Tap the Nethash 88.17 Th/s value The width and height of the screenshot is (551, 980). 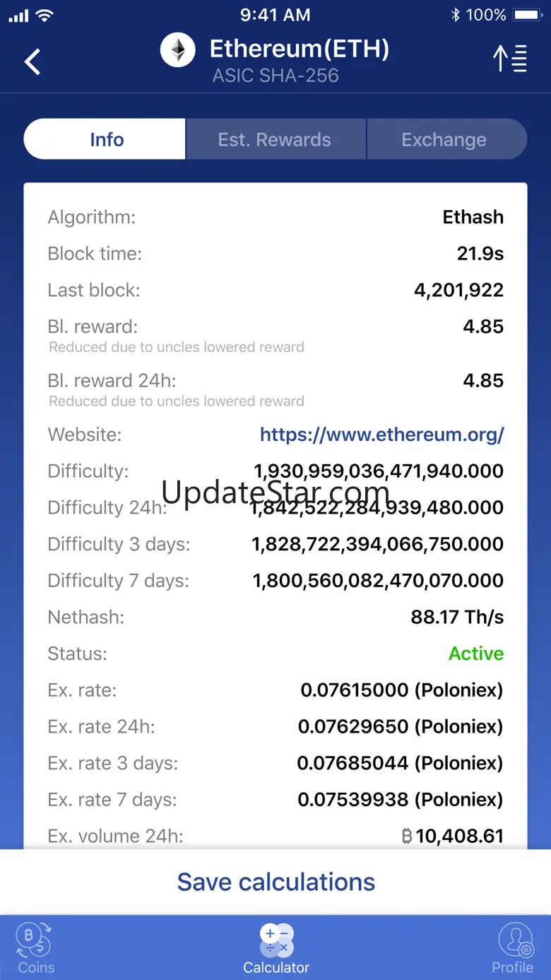point(457,617)
